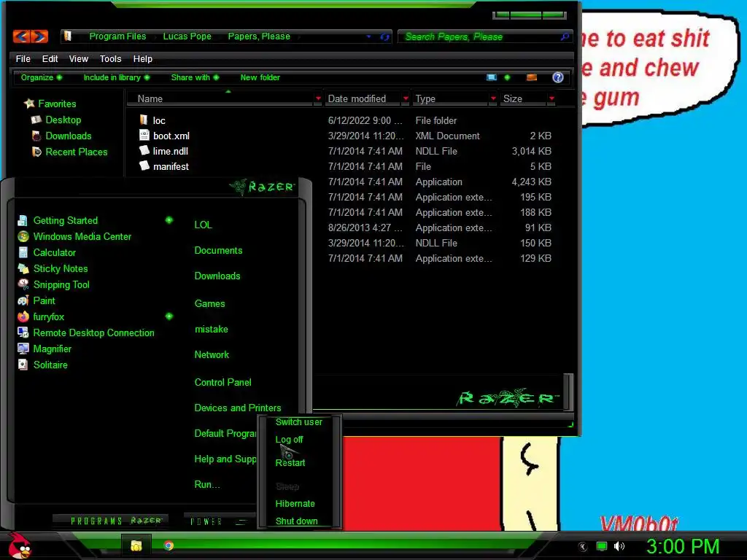Click the volume speaker tray icon
The image size is (747, 560).
coord(619,546)
